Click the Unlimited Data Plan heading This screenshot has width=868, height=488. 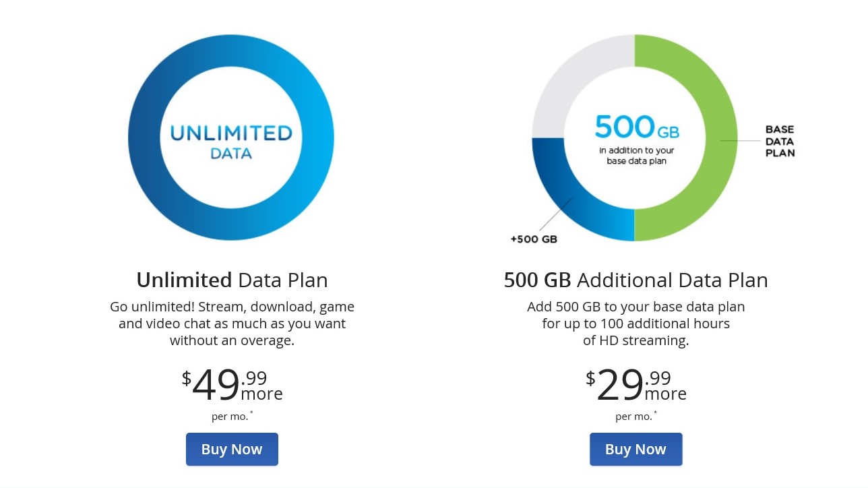[232, 280]
